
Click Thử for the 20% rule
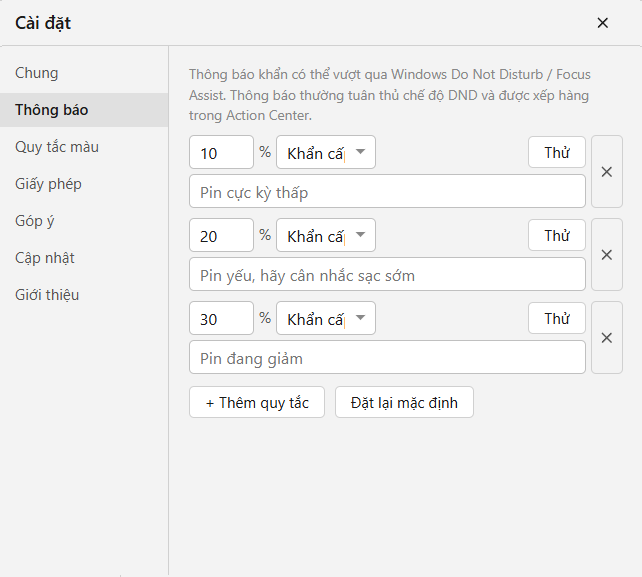[x=557, y=235]
